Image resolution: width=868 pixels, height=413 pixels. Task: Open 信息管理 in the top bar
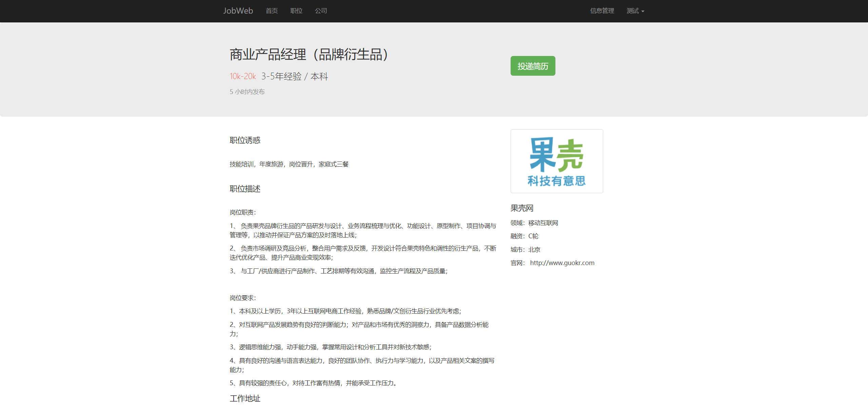pos(602,11)
